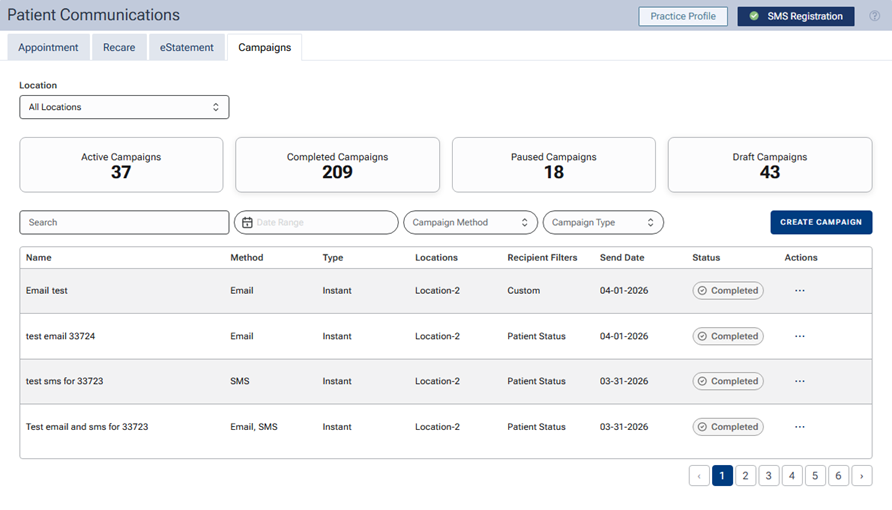
Task: Jump to page 3 in pagination
Action: [768, 476]
